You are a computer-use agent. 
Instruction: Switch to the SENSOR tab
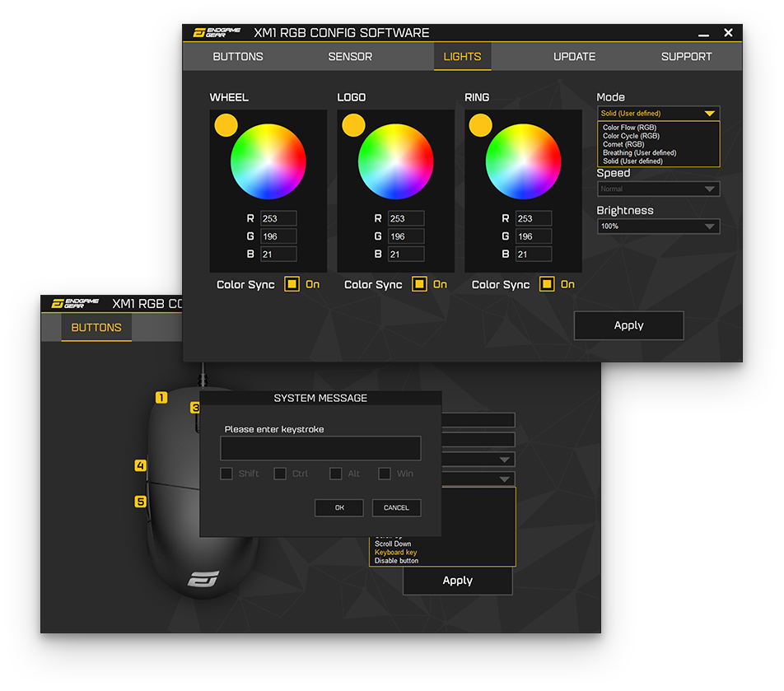350,57
